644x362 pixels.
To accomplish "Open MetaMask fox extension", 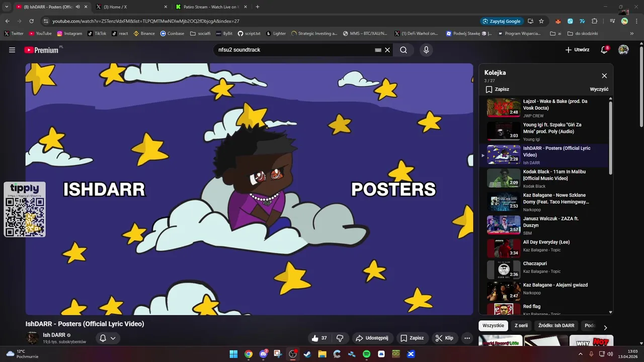I will tap(558, 21).
